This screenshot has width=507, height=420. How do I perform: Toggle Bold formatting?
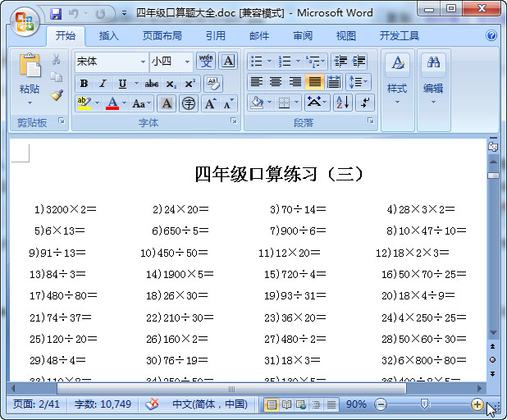(x=84, y=84)
